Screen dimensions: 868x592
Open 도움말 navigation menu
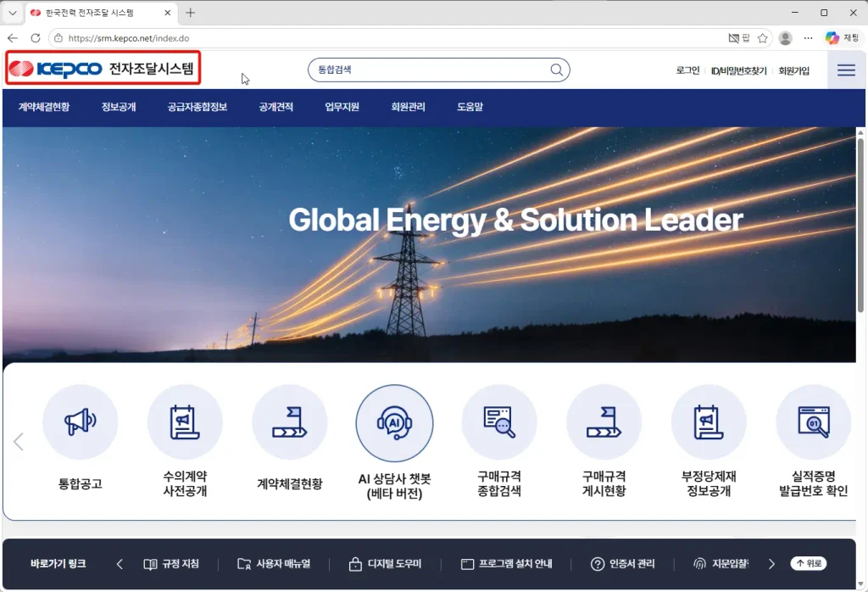(470, 107)
